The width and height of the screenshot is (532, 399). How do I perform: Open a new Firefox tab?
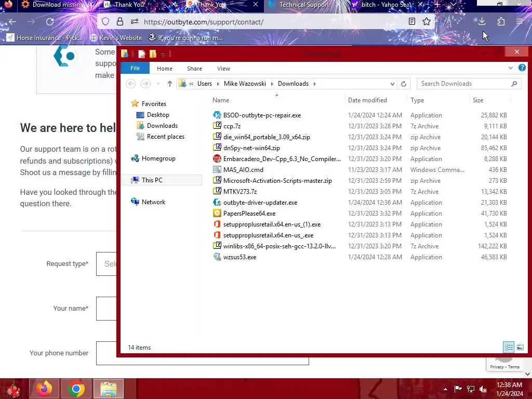437,5
